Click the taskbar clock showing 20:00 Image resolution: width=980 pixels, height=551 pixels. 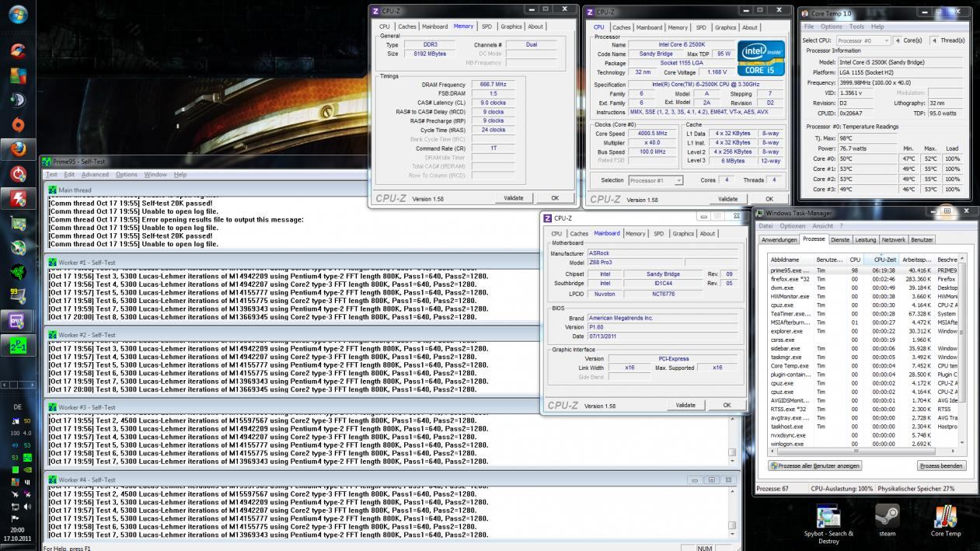tap(17, 530)
